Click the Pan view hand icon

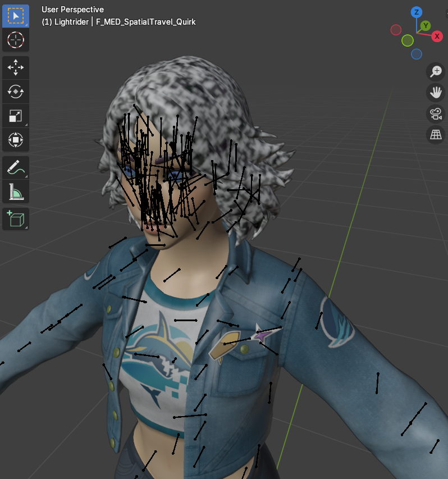(x=436, y=93)
